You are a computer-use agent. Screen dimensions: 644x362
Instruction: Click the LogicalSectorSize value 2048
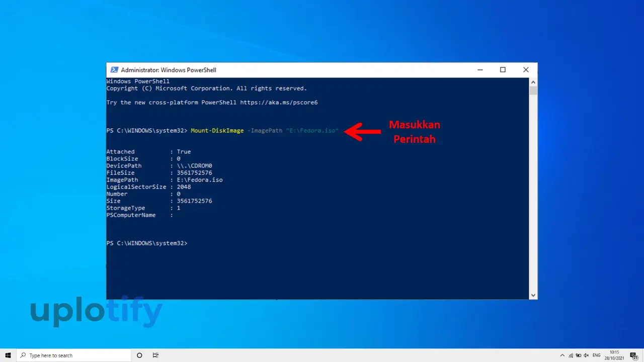[x=184, y=187]
